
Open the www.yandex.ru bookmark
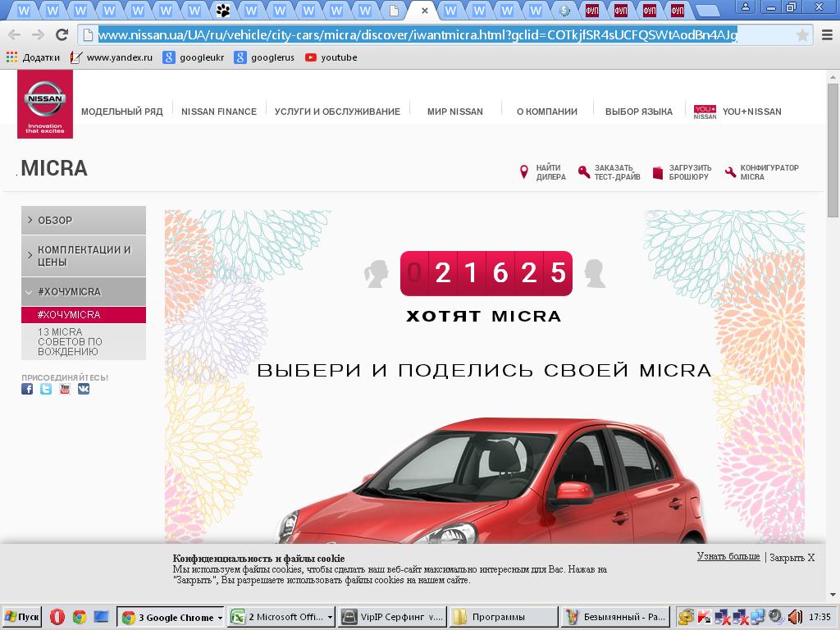[112, 57]
